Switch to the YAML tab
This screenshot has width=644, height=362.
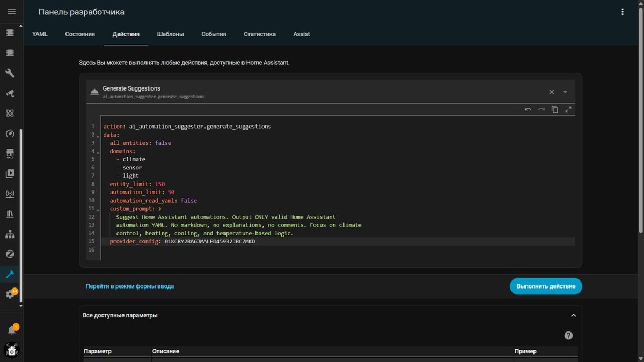pyautogui.click(x=40, y=34)
